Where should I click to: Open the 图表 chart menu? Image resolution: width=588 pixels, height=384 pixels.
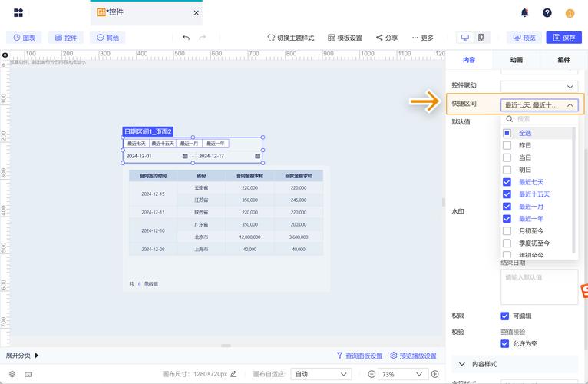tap(24, 38)
